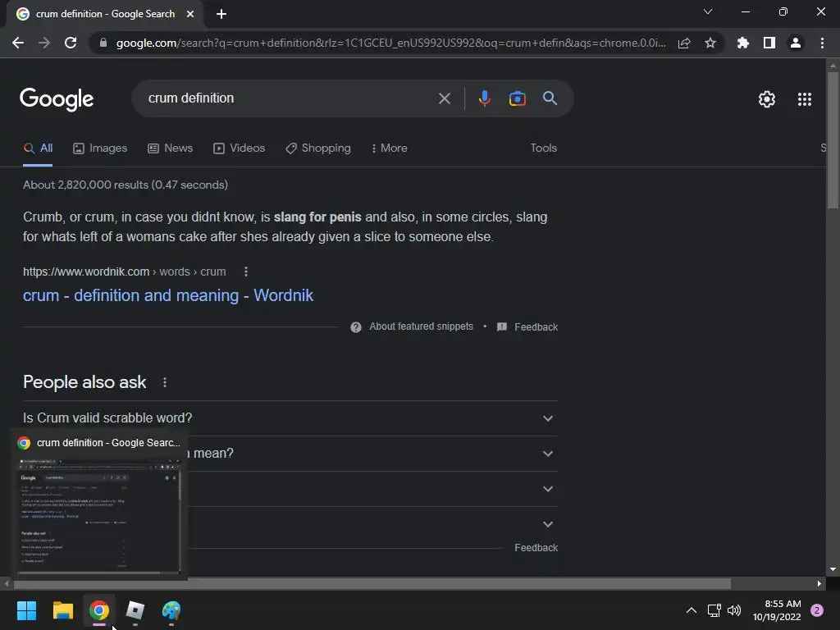Open the Chrome side panel
This screenshot has height=630, width=840.
(769, 43)
